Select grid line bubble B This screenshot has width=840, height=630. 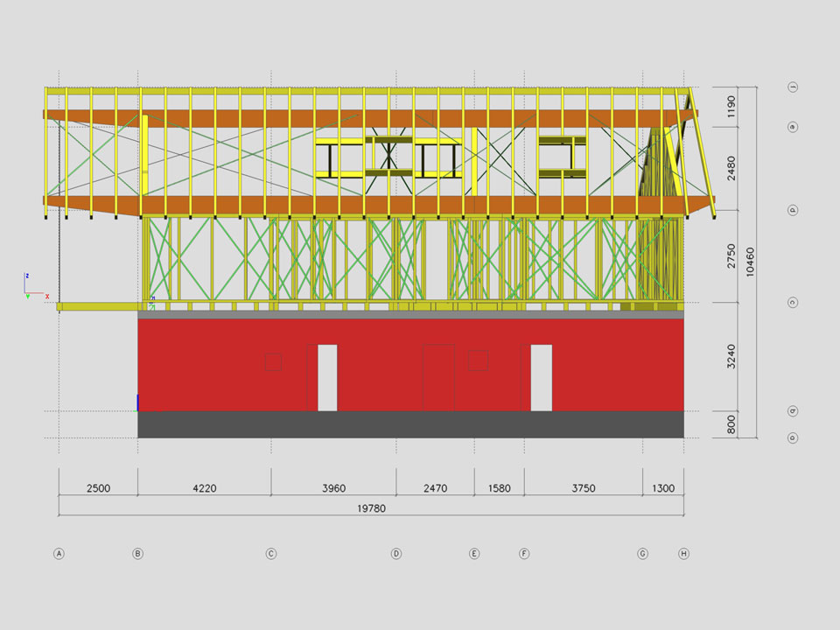tap(137, 553)
